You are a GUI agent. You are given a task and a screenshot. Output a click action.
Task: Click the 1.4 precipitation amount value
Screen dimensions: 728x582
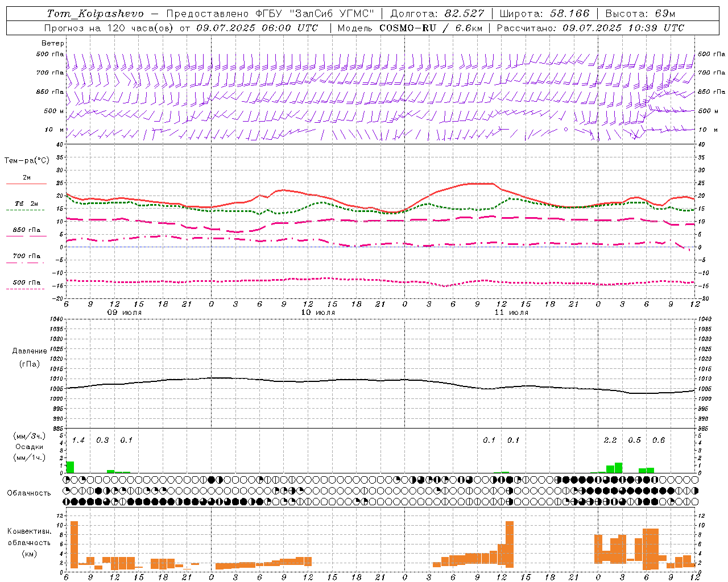pos(78,440)
